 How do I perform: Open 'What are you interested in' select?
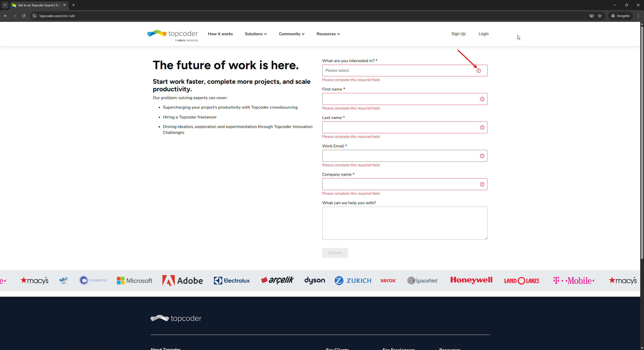point(400,70)
